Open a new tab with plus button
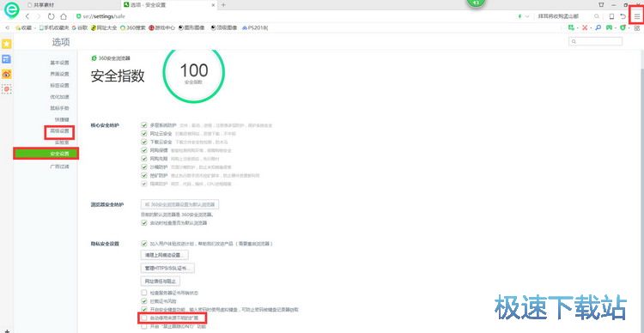The image size is (644, 333). pos(223,5)
